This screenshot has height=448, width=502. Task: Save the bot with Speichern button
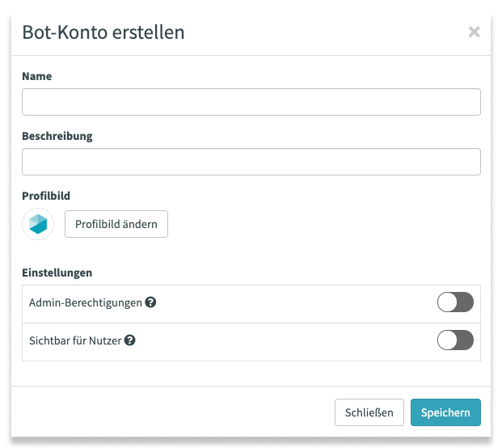[x=445, y=412]
